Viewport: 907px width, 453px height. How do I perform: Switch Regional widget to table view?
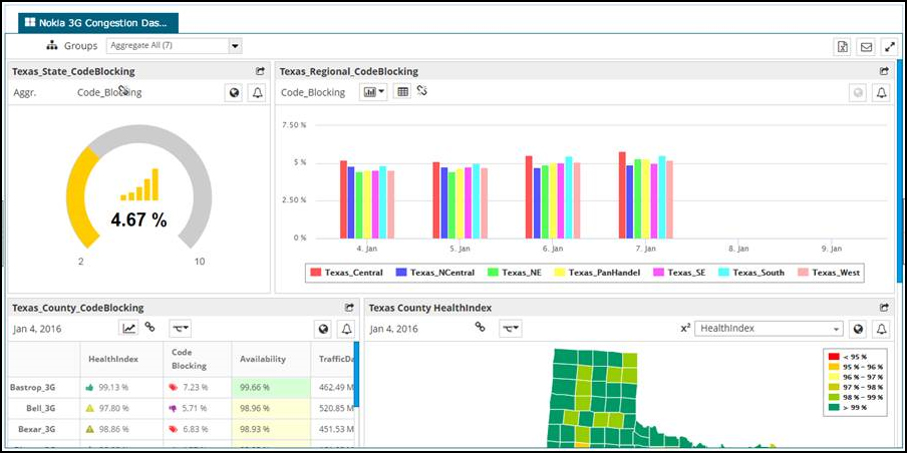(x=403, y=91)
